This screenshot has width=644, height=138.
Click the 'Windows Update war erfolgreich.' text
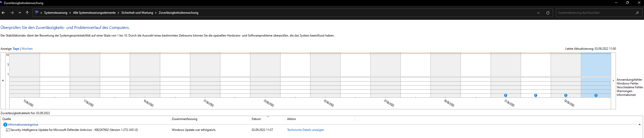[x=194, y=130]
